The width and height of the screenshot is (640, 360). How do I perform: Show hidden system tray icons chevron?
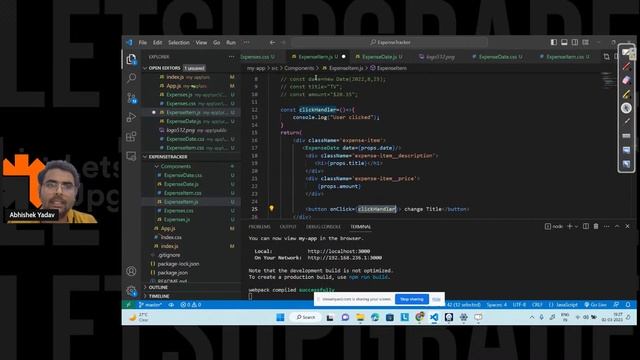point(531,317)
